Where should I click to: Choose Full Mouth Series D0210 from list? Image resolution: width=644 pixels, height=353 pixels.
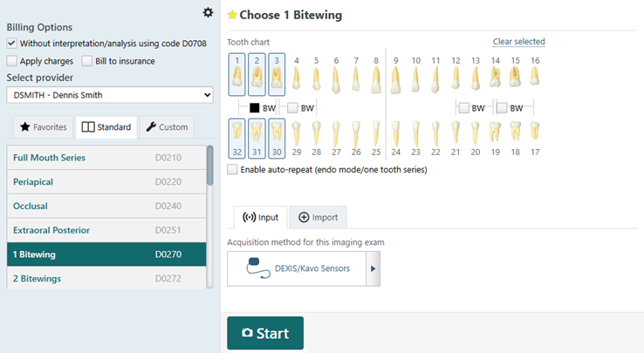coord(105,157)
